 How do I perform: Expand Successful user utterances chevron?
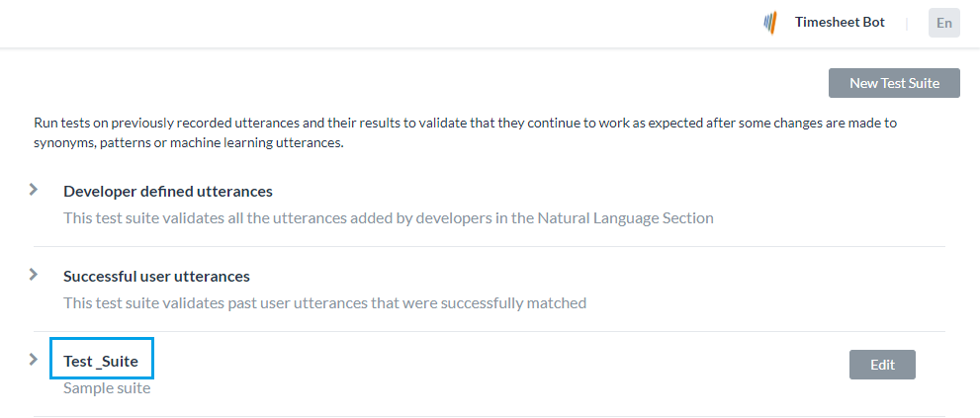34,274
